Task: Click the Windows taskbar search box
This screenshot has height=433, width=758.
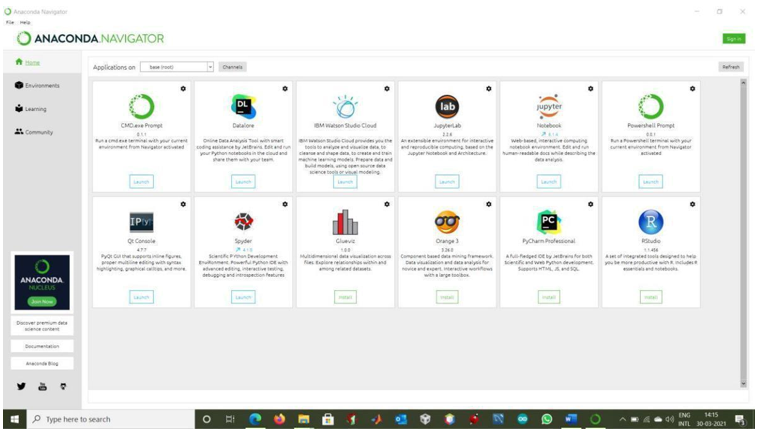Action: (x=110, y=419)
